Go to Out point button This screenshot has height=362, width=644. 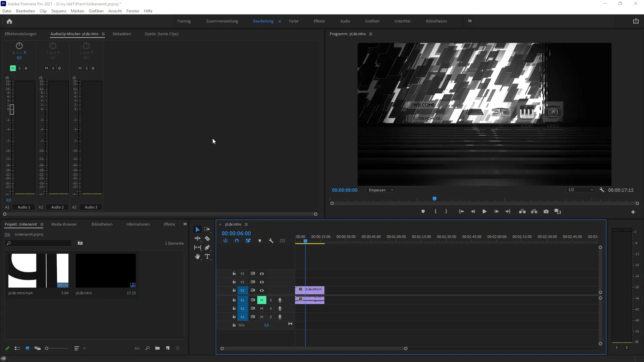point(508,212)
